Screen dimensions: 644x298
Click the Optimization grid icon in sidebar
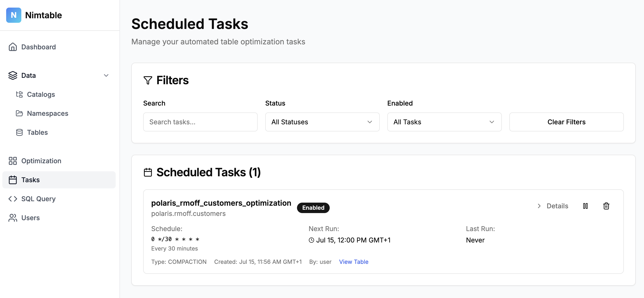[x=13, y=161]
